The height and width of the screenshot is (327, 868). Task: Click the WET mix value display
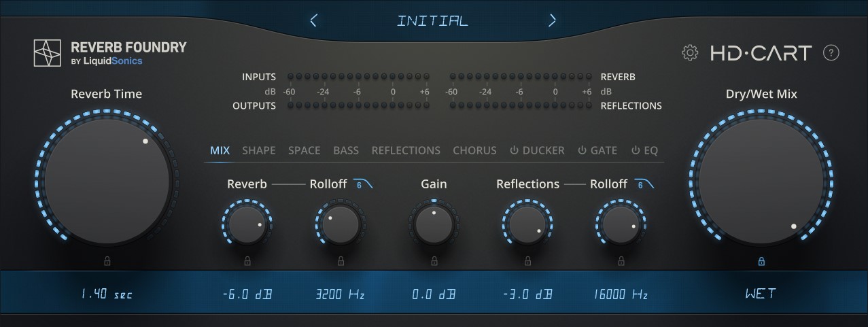pos(761,294)
